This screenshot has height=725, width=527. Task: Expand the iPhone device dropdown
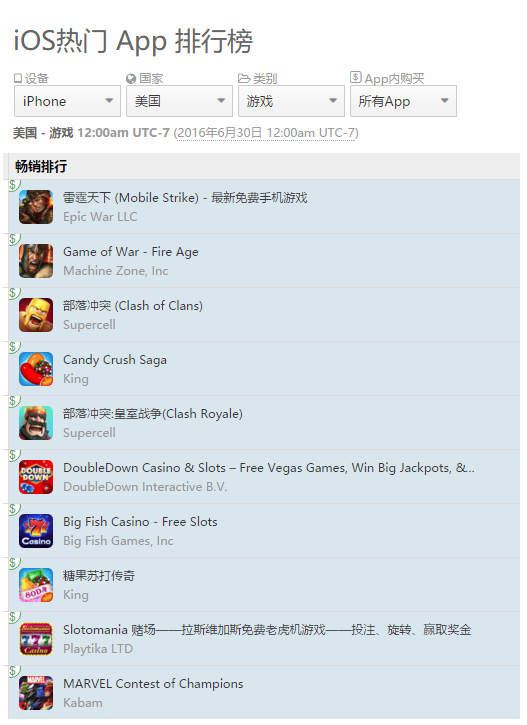(x=67, y=101)
